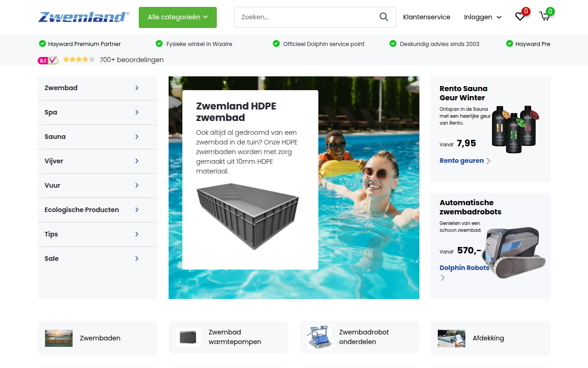Open the shopping cart icon
This screenshot has width=588, height=368.
tap(545, 17)
